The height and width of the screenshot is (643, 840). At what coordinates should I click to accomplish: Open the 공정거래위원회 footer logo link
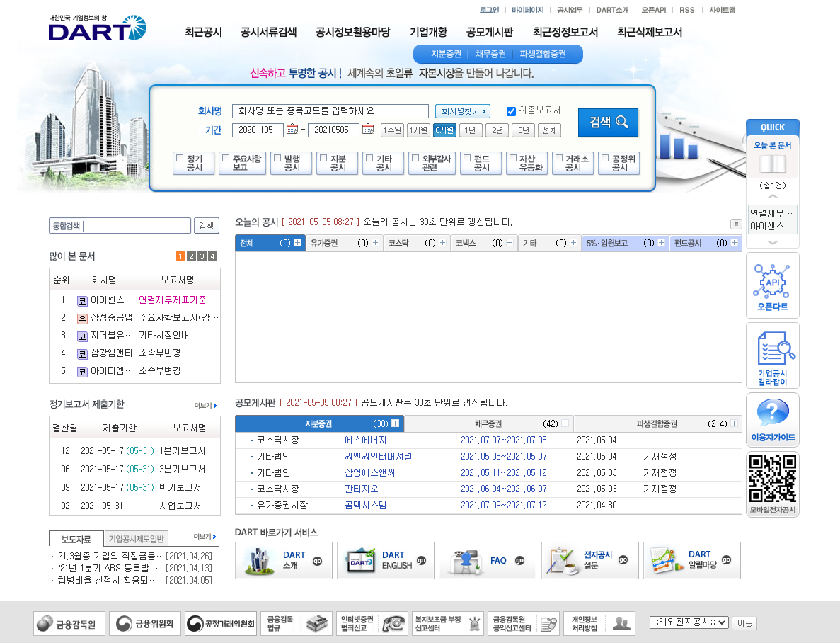tap(221, 623)
